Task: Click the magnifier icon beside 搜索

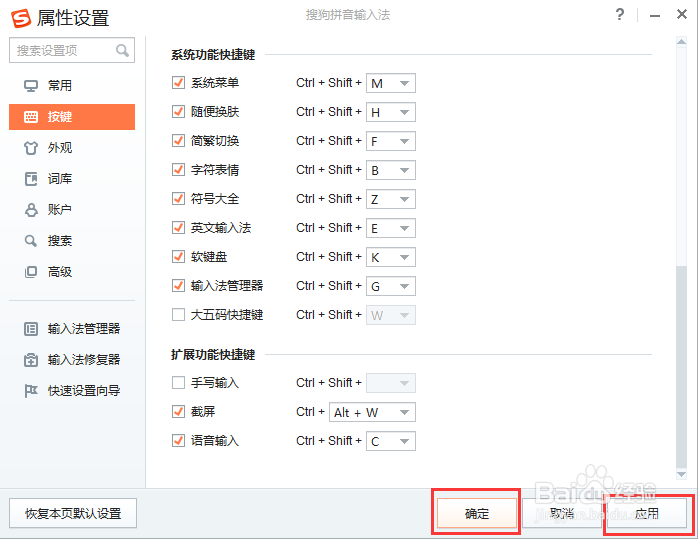Action: click(x=31, y=241)
